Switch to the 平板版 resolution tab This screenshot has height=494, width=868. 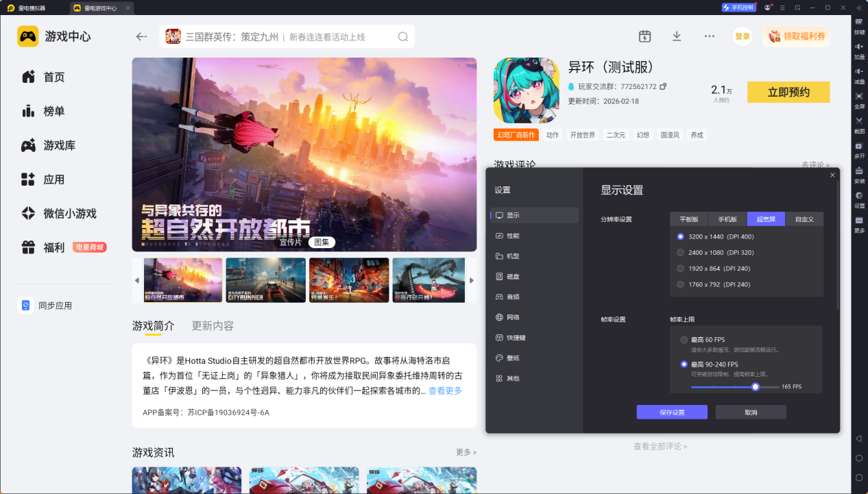coord(689,219)
